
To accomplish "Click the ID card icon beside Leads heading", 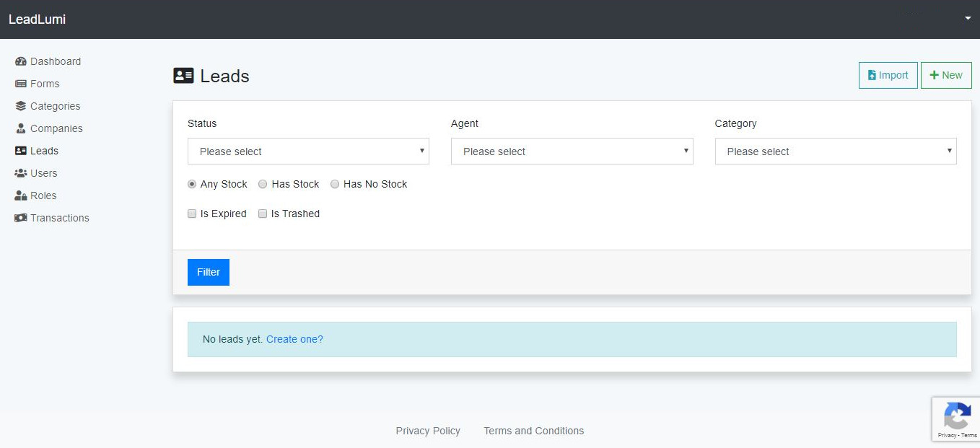I will [183, 76].
